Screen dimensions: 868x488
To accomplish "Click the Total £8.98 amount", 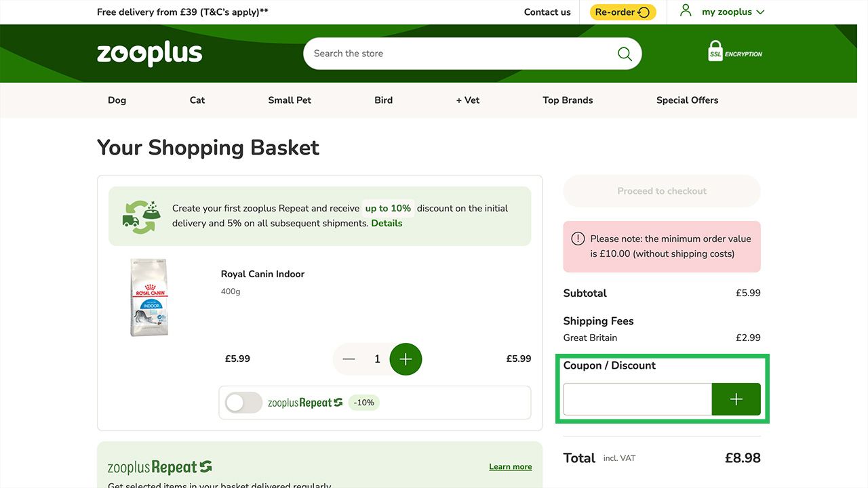I will click(x=743, y=457).
